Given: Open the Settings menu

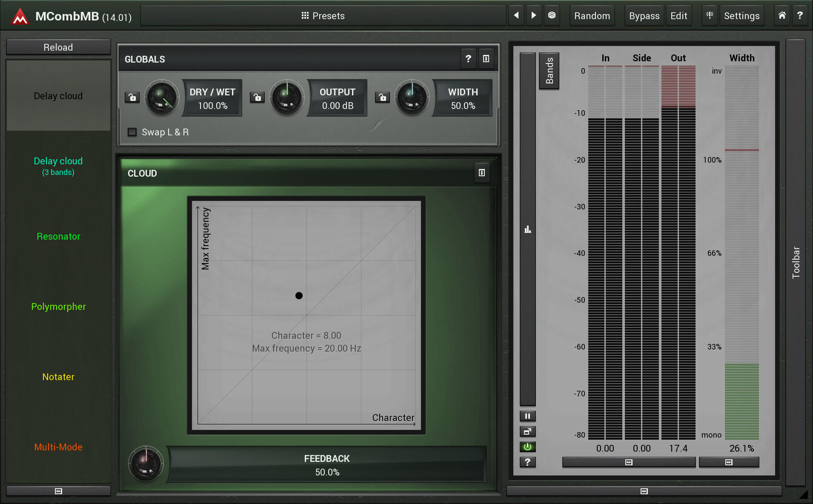Looking at the screenshot, I should (741, 16).
